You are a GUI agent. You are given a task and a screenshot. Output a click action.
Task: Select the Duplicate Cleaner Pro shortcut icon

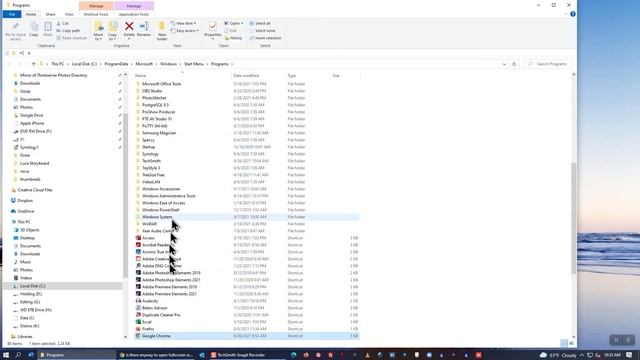pos(138,315)
